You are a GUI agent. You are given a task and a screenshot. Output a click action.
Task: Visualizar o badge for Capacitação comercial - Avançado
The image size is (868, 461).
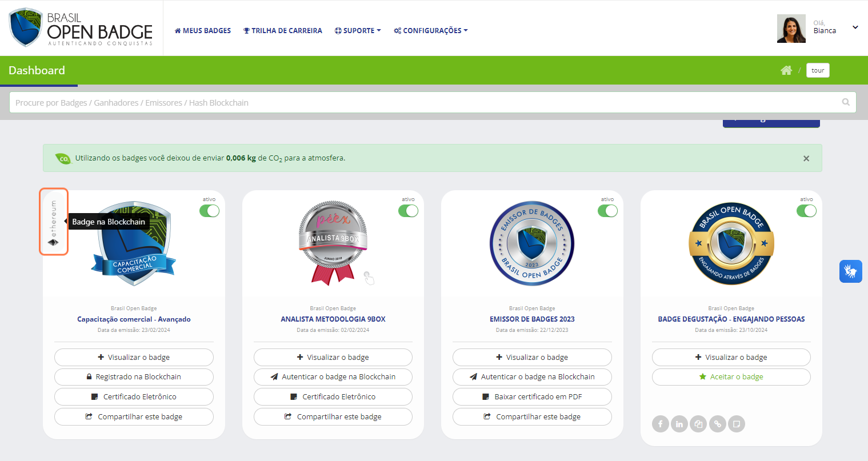[x=134, y=357]
